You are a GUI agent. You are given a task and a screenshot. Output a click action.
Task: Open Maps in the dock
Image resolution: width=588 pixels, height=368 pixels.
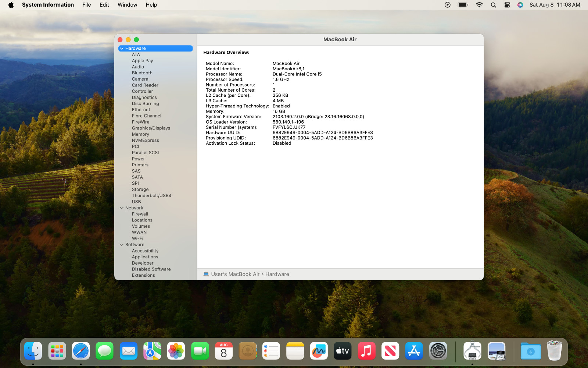click(x=152, y=351)
